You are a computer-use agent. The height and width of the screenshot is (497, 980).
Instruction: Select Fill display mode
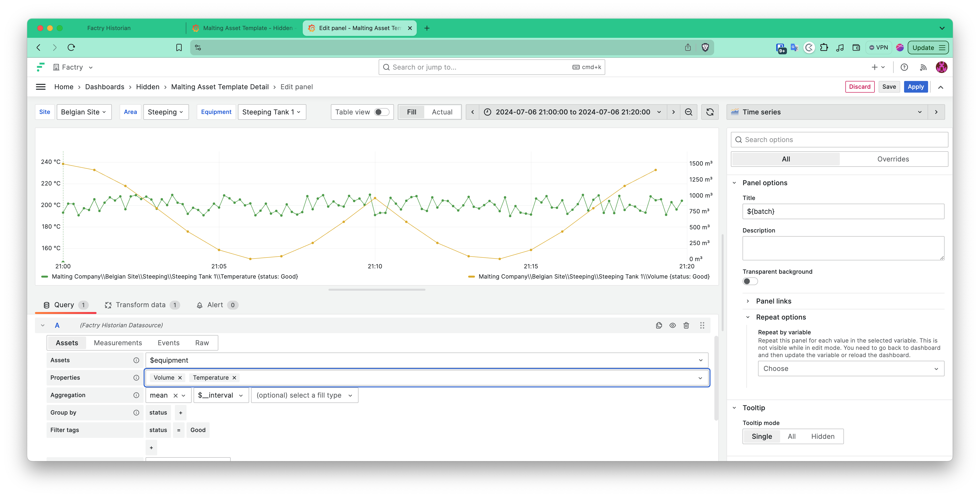[x=412, y=112]
